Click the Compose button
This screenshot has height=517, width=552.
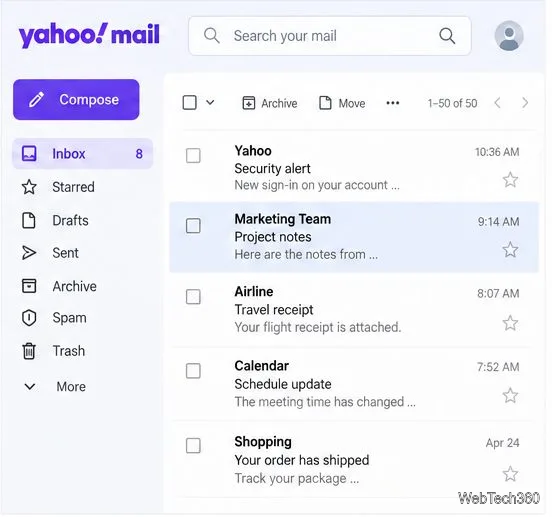[x=76, y=100]
